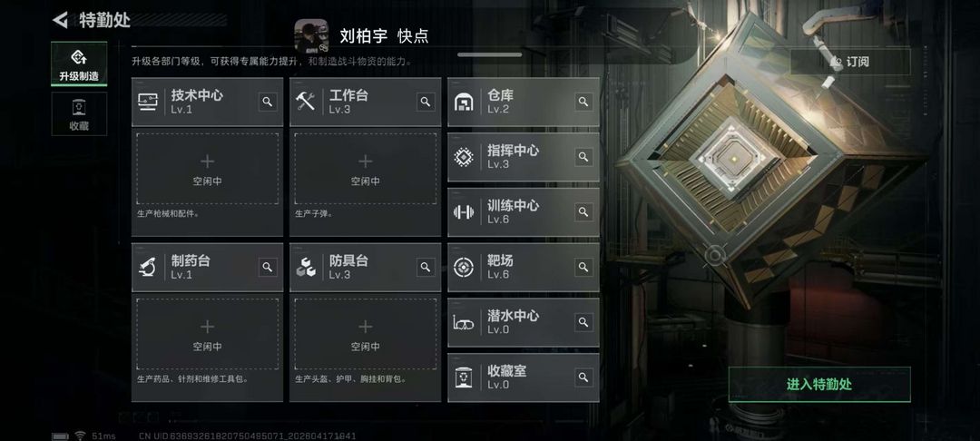Click player avatar next to 刘柏宇
Viewport: 980px width, 441px height.
(311, 35)
